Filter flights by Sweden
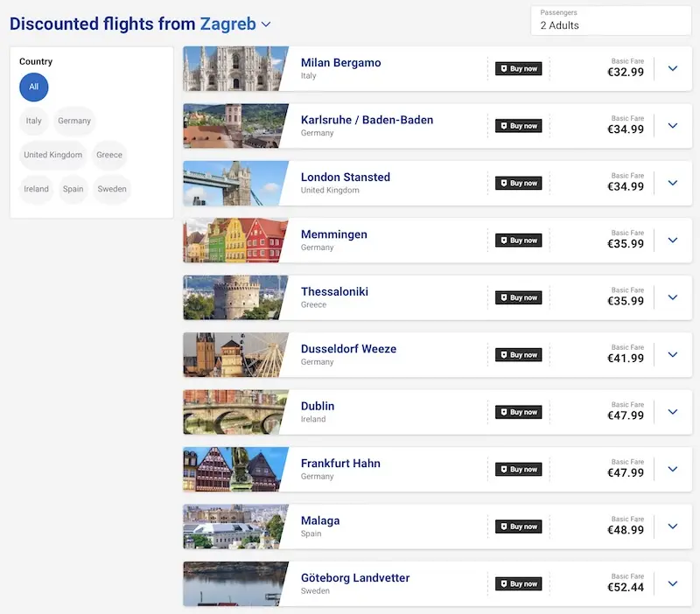 coord(112,189)
